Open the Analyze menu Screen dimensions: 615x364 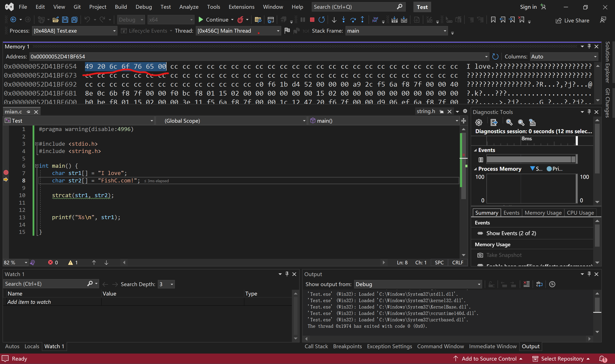(x=189, y=7)
